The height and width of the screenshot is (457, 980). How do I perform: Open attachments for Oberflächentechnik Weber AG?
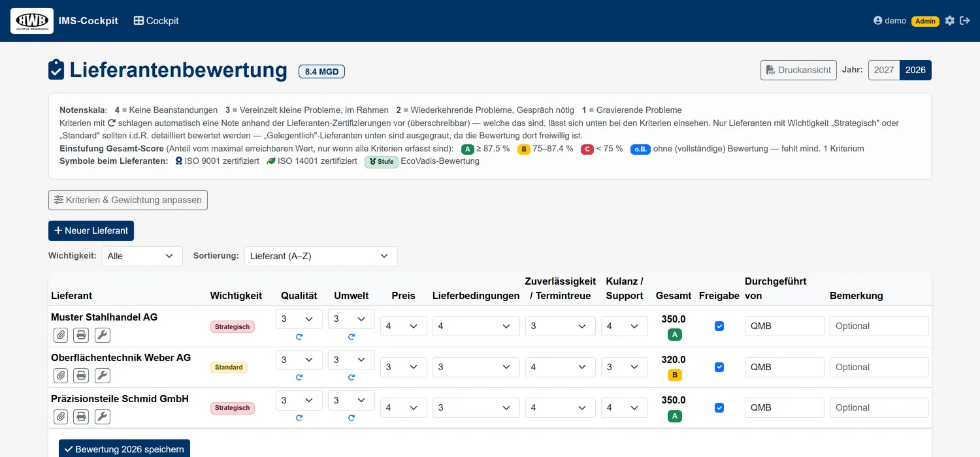(61, 375)
